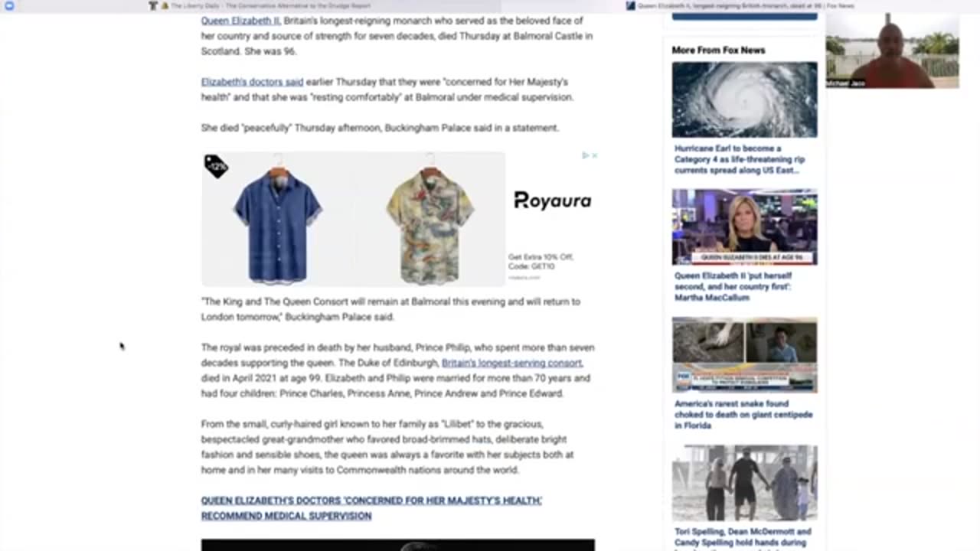
Task: Click the paragraph starting 'From the small, curly-haired girl'
Action: pyautogui.click(x=387, y=447)
